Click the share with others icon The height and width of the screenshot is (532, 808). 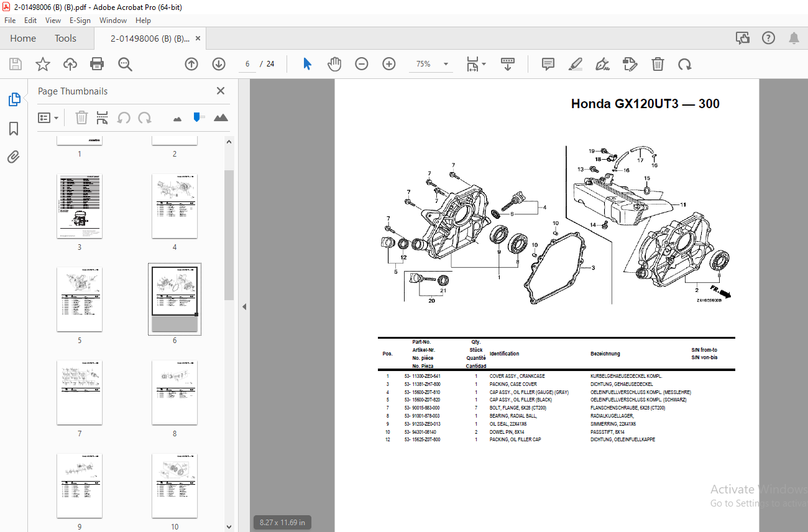[743, 38]
